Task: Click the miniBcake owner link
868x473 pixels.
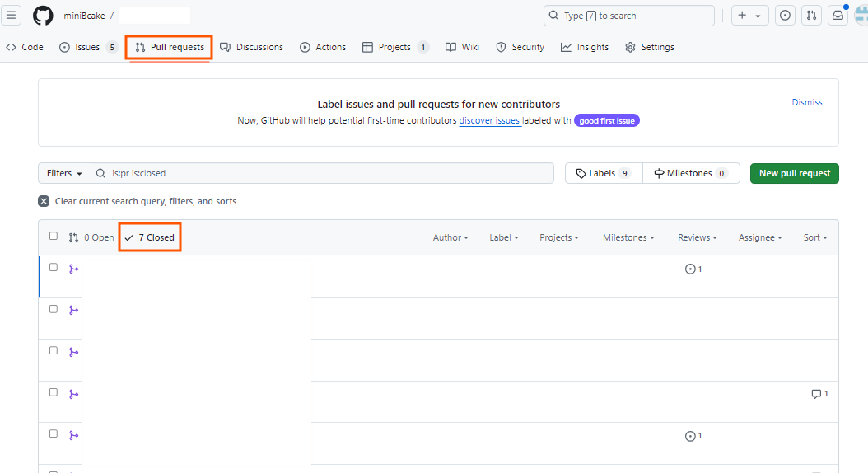Action: pyautogui.click(x=84, y=16)
